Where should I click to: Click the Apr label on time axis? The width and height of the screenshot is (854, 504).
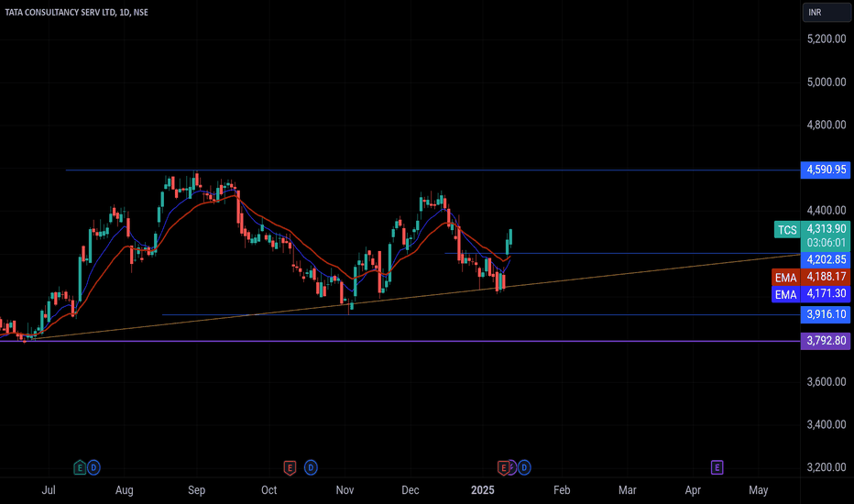[693, 490]
